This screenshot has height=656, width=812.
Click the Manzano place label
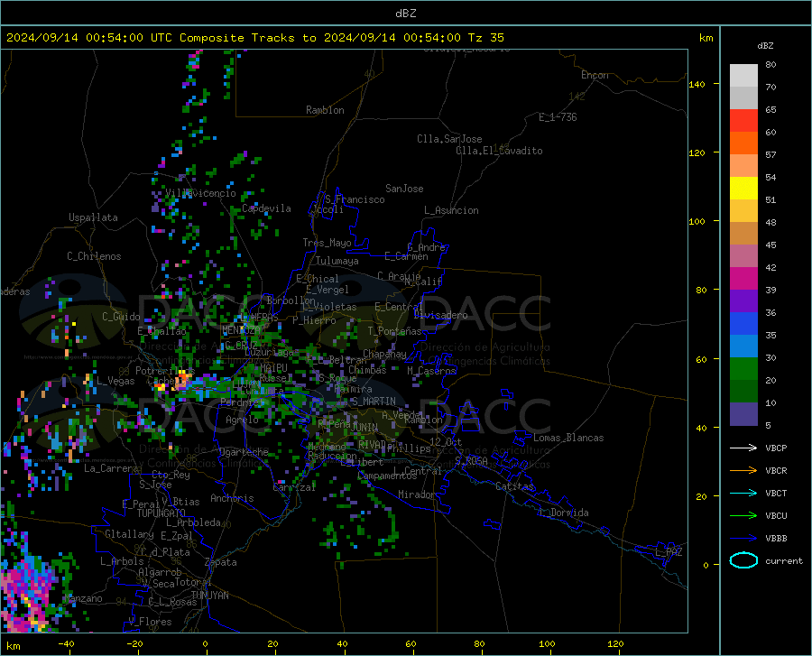(x=83, y=598)
